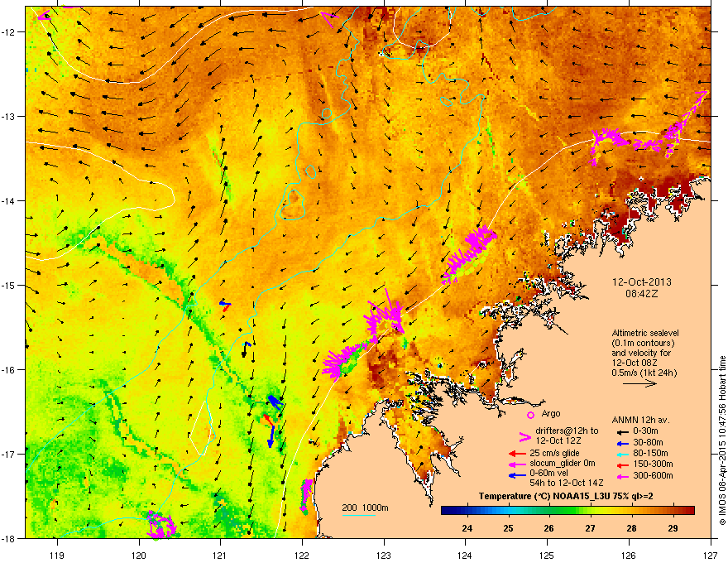Click the dark blue end of temperature colorbar
Screen dimensions: 728x563
coord(447,511)
